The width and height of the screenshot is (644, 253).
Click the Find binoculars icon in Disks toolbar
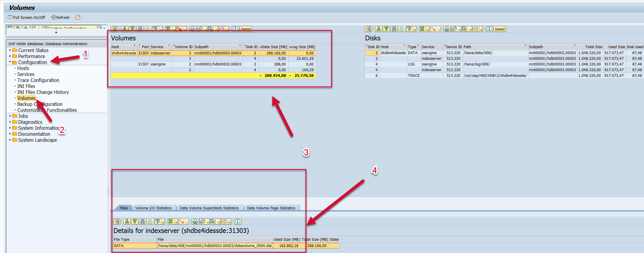pos(394,29)
